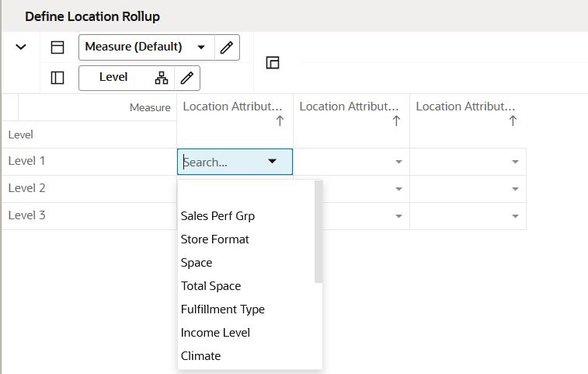Image resolution: width=588 pixels, height=374 pixels.
Task: Sort the third Location Attribute column
Action: click(x=513, y=121)
